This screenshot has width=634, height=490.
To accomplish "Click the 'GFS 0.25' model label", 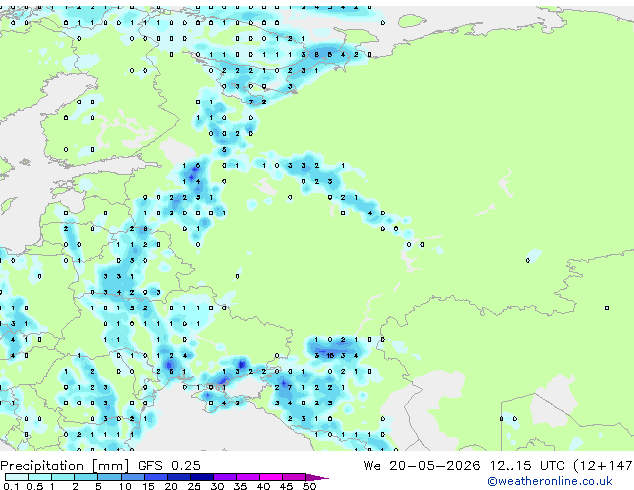I will pos(169,466).
